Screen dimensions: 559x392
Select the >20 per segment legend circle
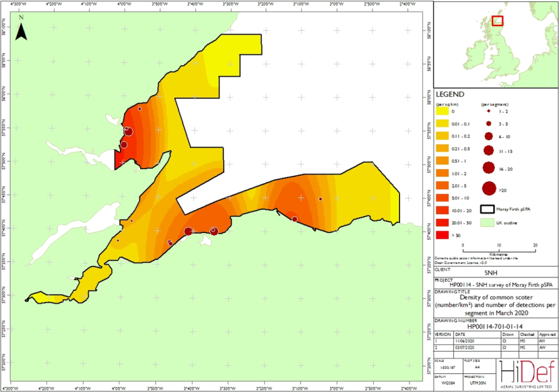coord(489,189)
